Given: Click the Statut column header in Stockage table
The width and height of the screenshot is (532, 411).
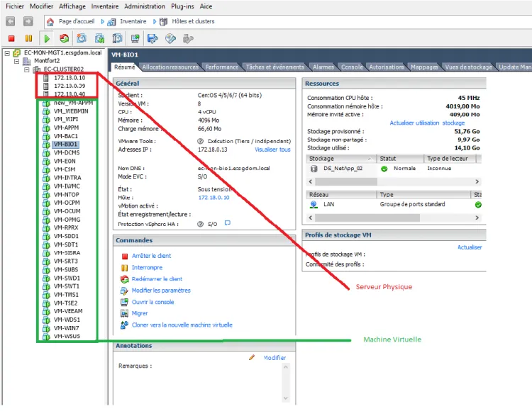Looking at the screenshot, I should pos(400,159).
